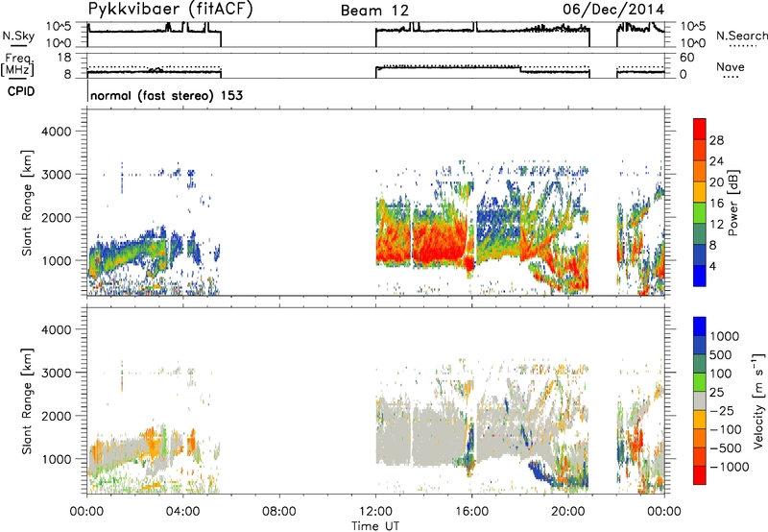
Task: Click the Nave legend label
Action: (731, 66)
